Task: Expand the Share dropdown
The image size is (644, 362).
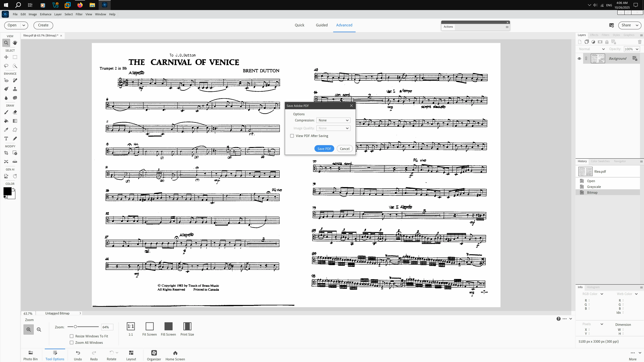Action: click(x=637, y=25)
